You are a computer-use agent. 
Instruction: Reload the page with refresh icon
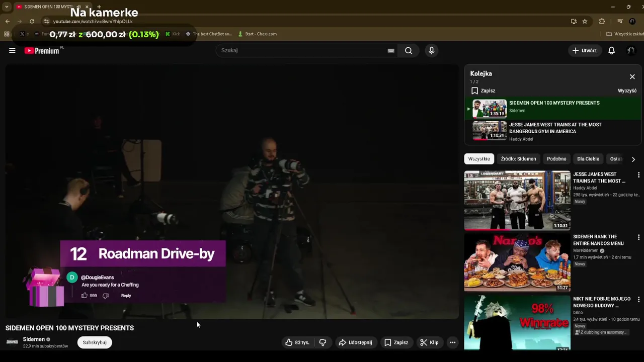pyautogui.click(x=32, y=21)
